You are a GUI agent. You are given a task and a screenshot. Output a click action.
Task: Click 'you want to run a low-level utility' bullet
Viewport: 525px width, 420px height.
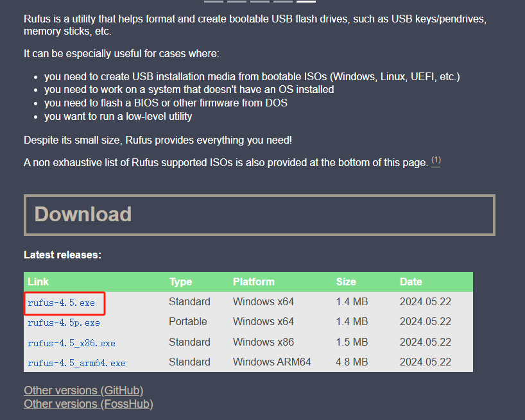[118, 116]
